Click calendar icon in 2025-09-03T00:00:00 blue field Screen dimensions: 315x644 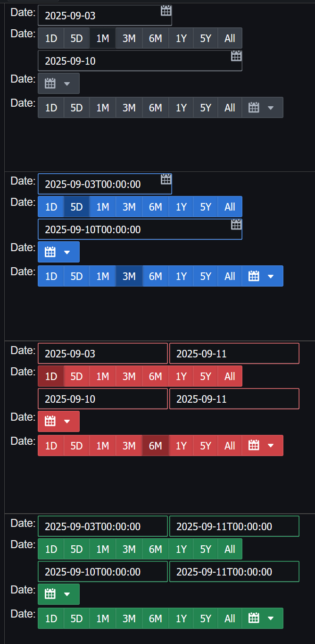pos(166,179)
